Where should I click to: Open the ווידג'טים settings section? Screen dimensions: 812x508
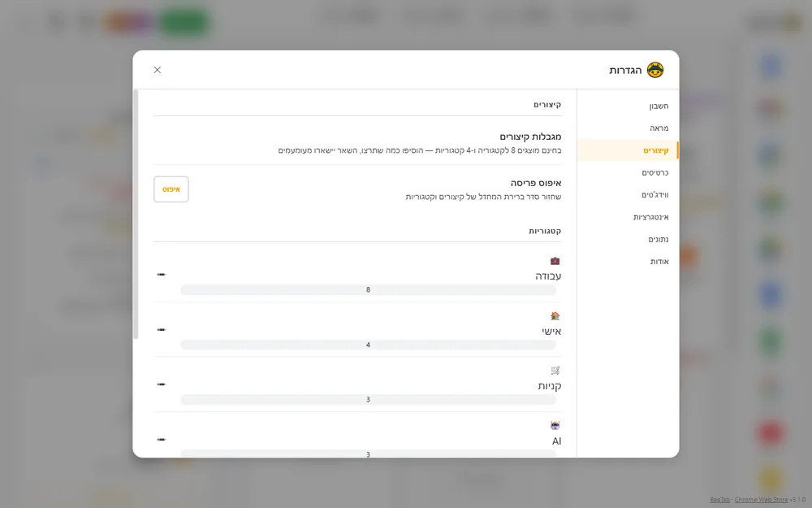(628, 195)
